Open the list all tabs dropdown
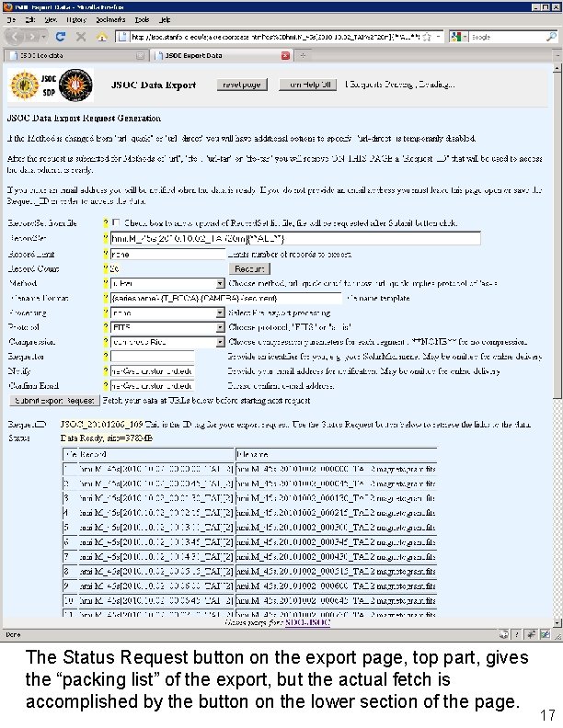The height and width of the screenshot is (728, 563). click(557, 55)
